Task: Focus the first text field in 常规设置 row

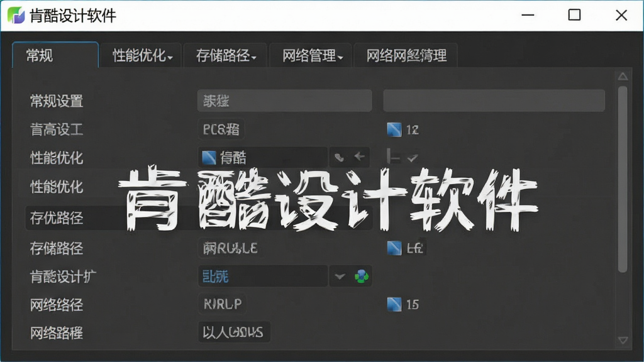Action: [285, 101]
